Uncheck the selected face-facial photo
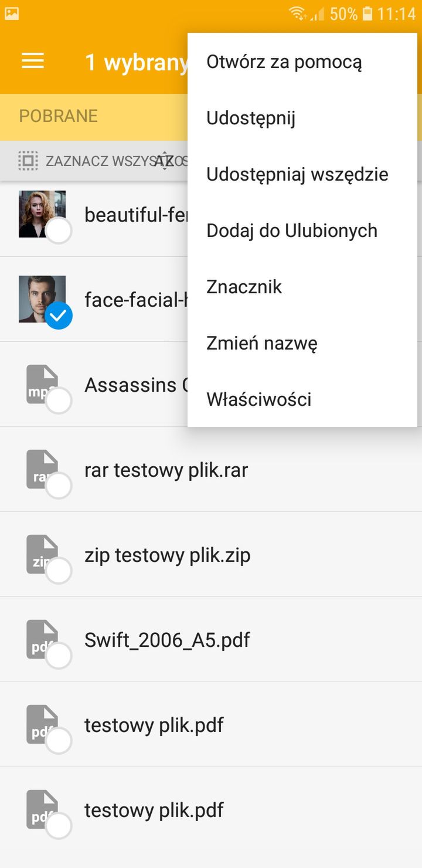Viewport: 422px width, 868px height. [x=59, y=316]
